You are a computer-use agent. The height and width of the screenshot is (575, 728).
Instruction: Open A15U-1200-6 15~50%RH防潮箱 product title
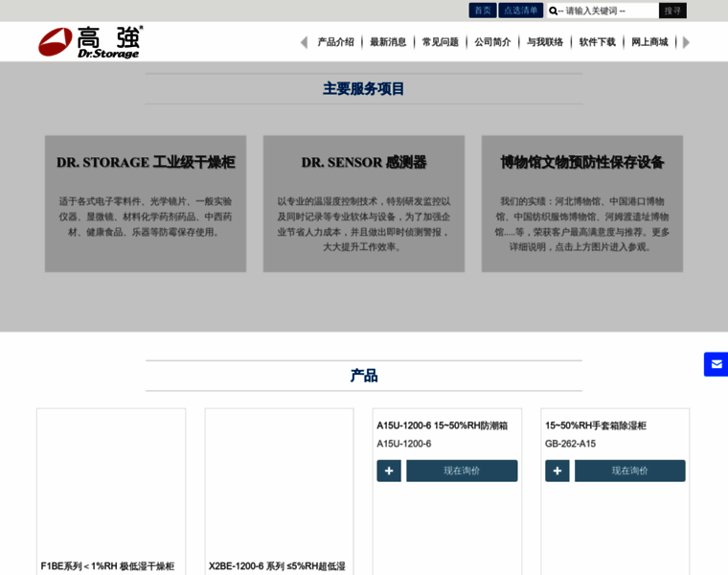442,425
